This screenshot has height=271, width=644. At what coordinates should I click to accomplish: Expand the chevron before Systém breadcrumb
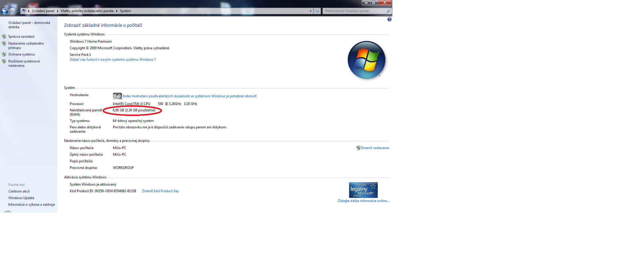pyautogui.click(x=117, y=11)
